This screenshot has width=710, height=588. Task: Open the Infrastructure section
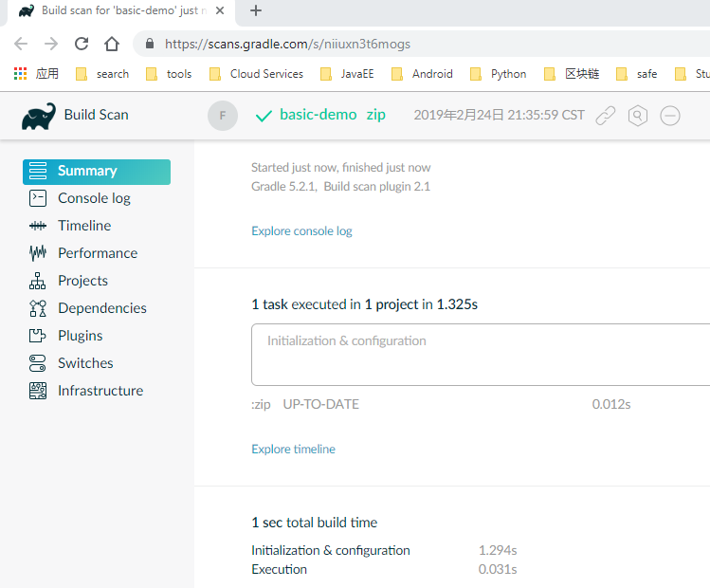97,391
